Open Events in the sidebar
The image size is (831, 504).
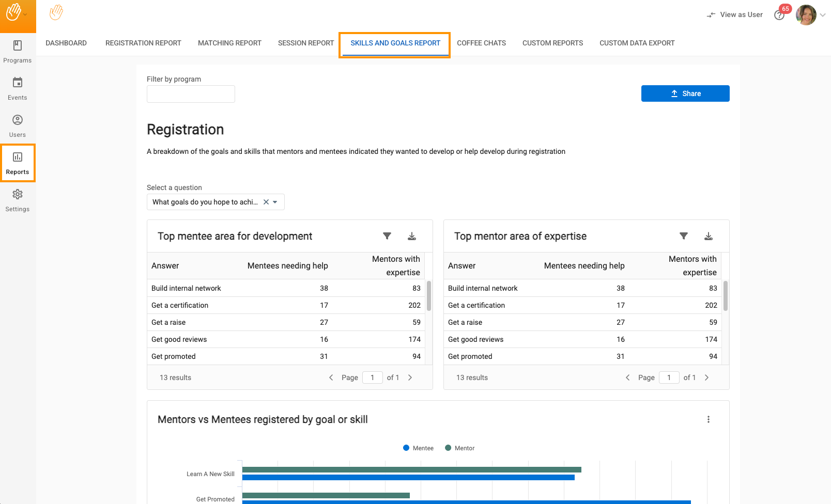pos(18,89)
